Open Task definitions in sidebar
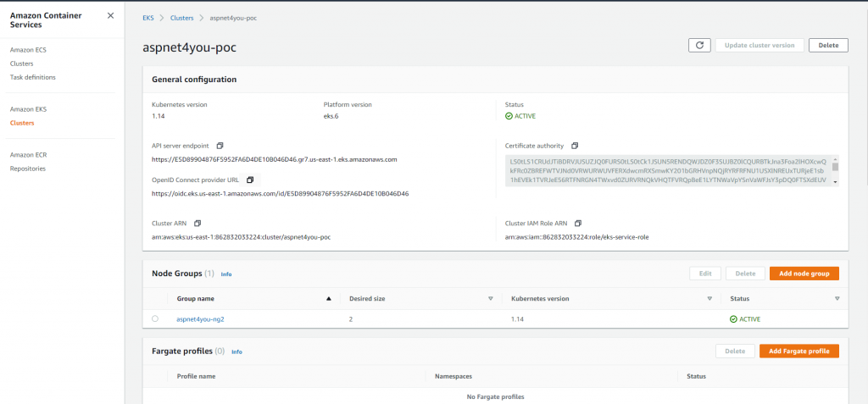 coord(33,77)
